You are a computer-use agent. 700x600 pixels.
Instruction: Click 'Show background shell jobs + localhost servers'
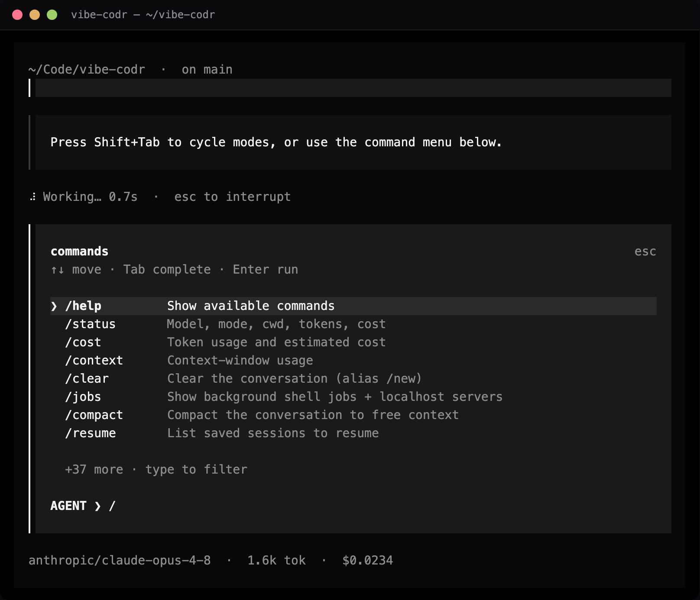[335, 397]
